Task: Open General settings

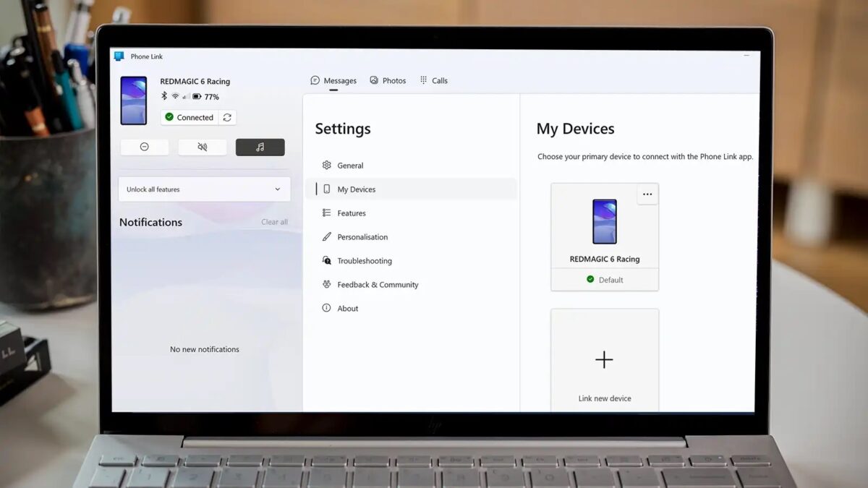Action: pos(411,166)
